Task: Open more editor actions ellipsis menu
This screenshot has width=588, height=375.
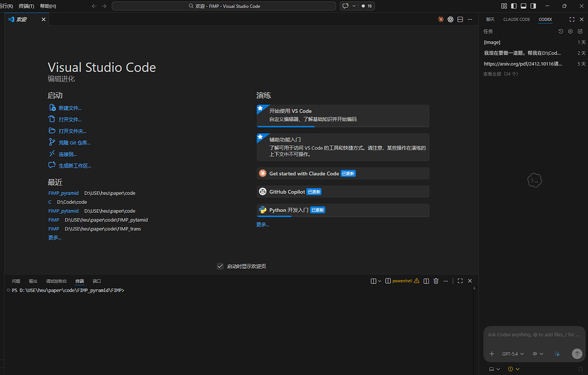Action: click(470, 20)
